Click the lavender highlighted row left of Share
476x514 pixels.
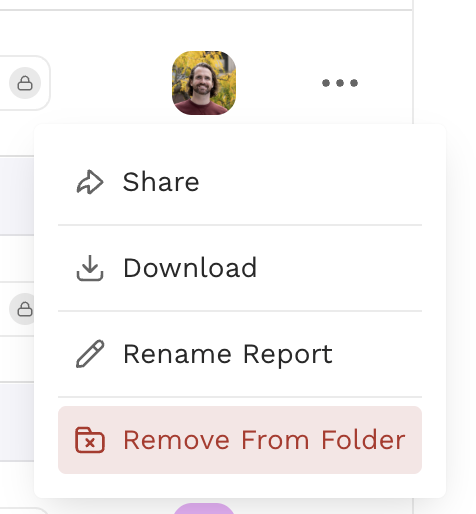tap(17, 196)
